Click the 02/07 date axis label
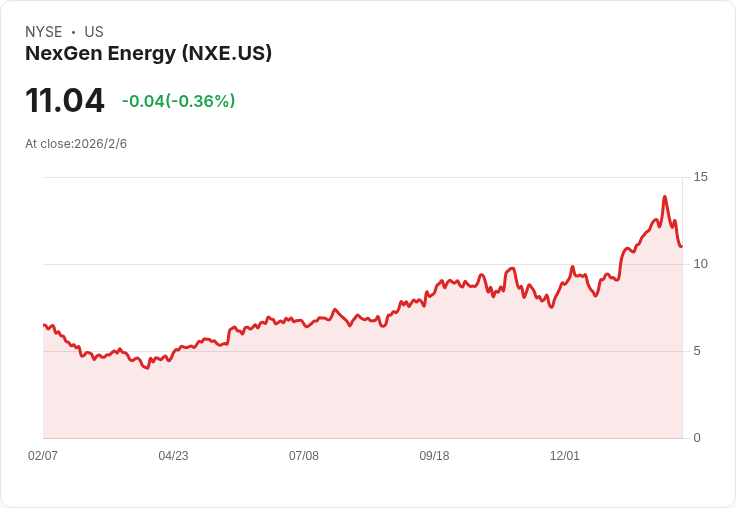736x508 pixels. coord(43,456)
